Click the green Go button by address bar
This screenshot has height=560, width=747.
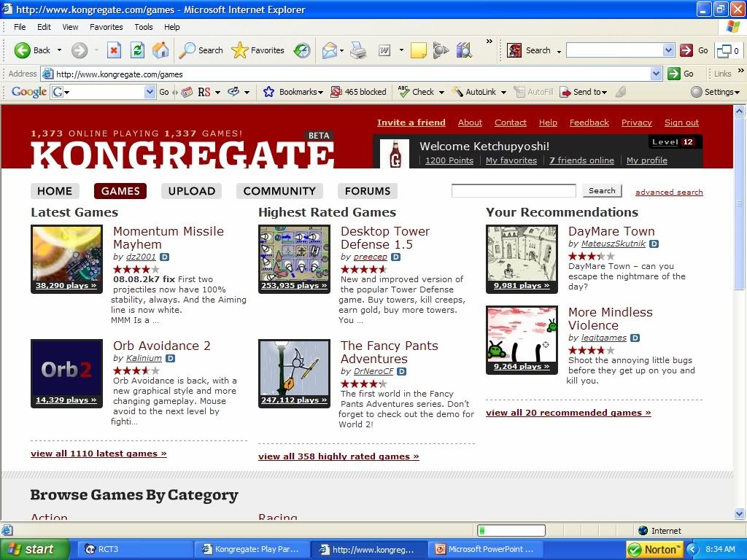(681, 74)
